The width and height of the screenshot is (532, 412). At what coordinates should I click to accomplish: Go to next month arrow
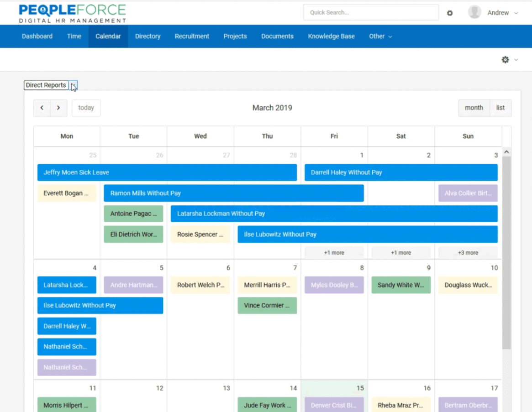tap(58, 108)
